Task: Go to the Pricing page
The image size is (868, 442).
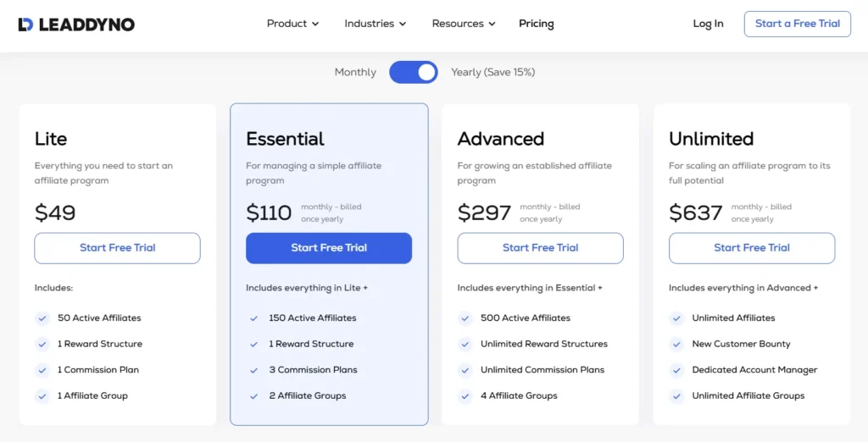Action: click(x=536, y=24)
